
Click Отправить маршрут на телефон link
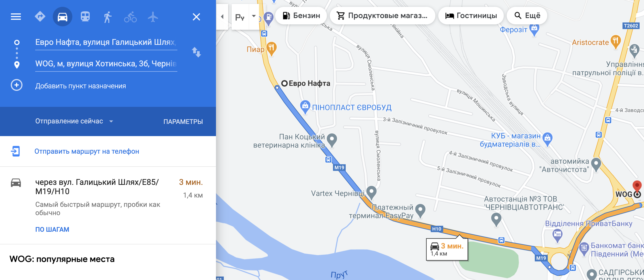pyautogui.click(x=86, y=151)
